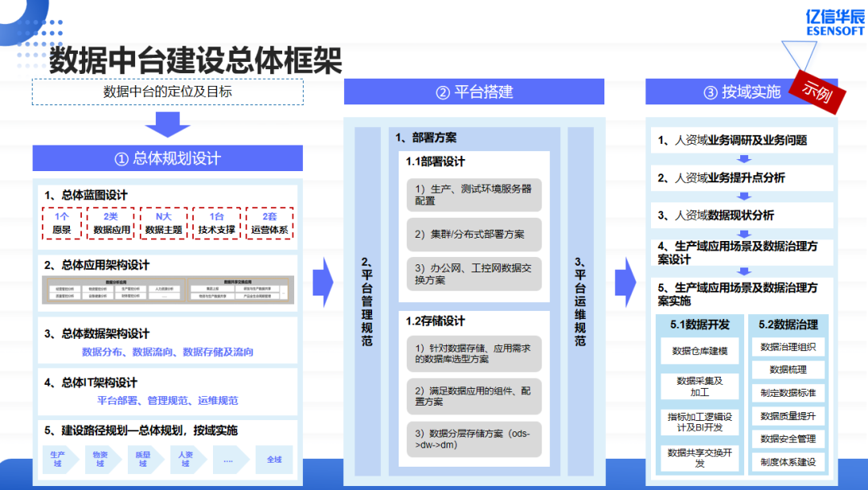Select 生产、测试环境服务器配置 item

coord(474,194)
